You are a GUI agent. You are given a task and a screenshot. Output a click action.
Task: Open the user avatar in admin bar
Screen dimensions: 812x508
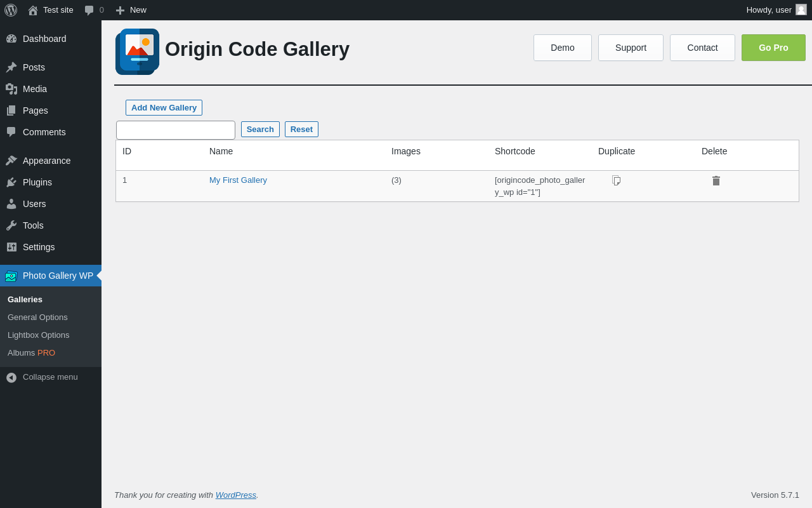tap(801, 10)
